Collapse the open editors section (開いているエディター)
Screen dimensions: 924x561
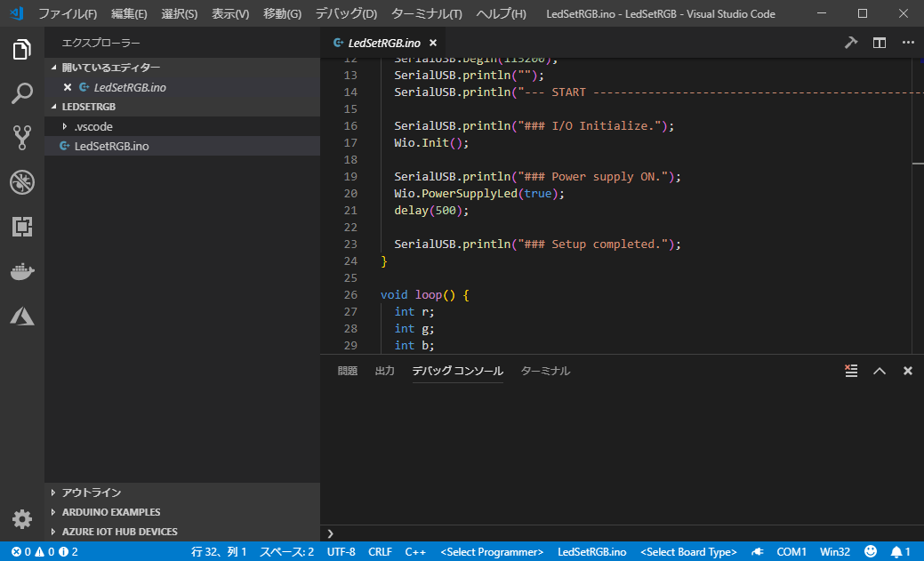(x=182, y=68)
